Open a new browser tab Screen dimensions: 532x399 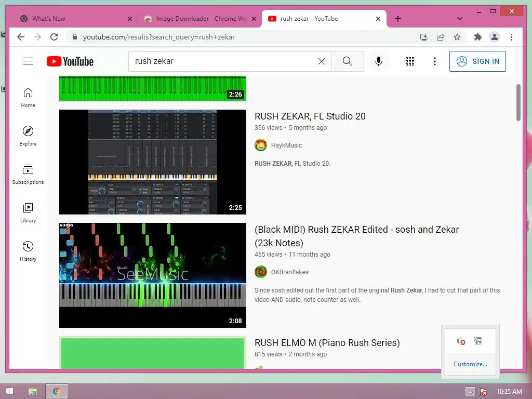[398, 19]
